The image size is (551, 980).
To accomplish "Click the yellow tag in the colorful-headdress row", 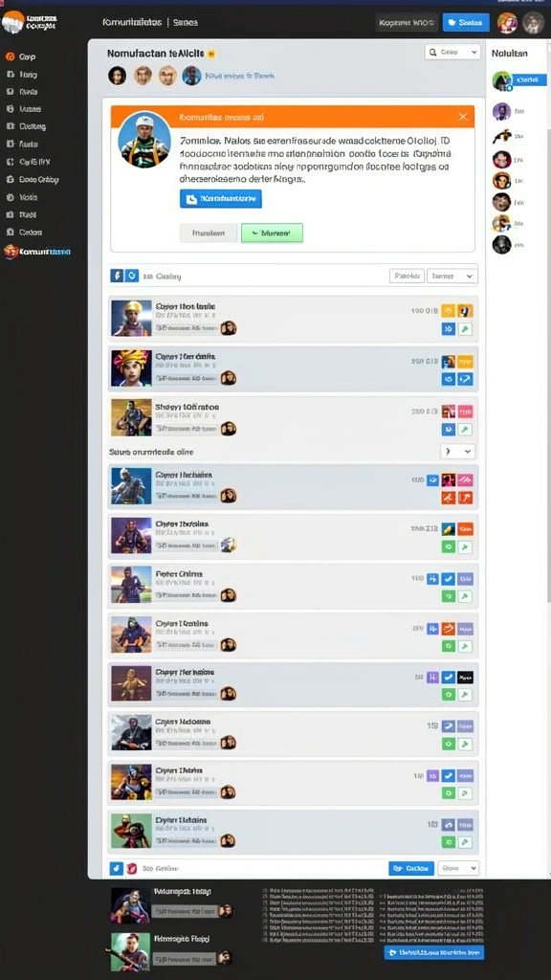I will pos(466,361).
